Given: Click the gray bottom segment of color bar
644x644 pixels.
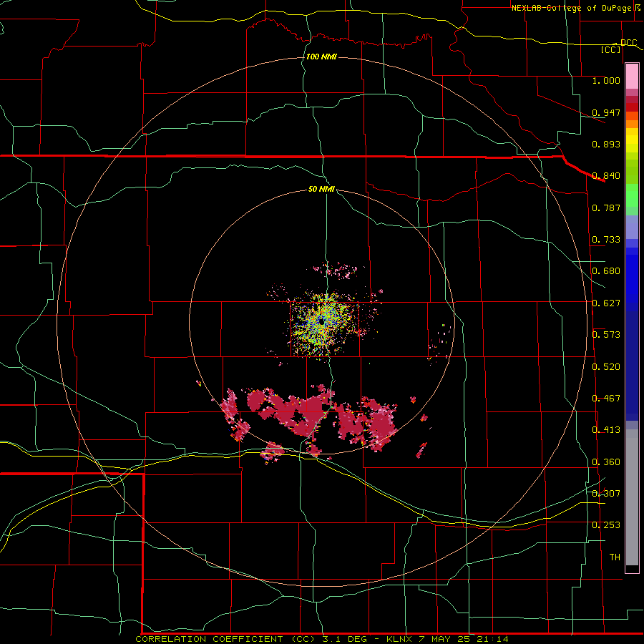Looking at the screenshot, I should (x=632, y=497).
